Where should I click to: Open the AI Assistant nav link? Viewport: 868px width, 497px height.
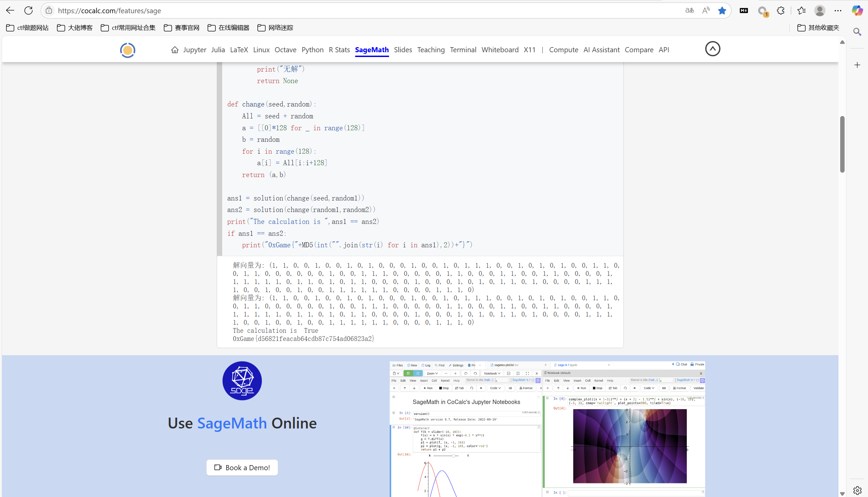(601, 50)
